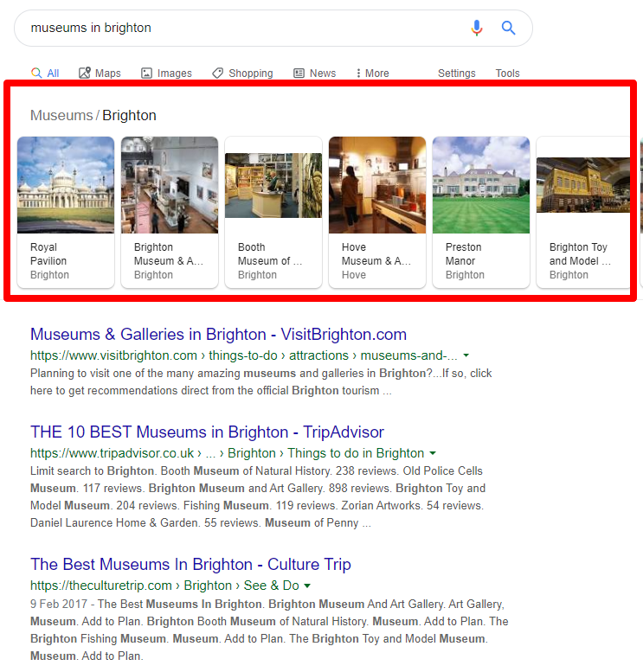
Task: Expand the visitbrighton.com URL dropdown arrow
Action: point(466,355)
